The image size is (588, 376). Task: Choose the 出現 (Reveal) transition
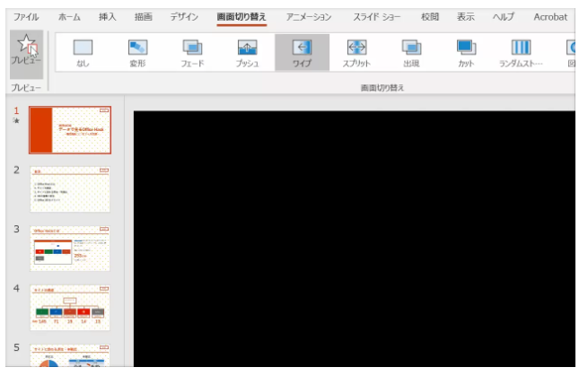[x=411, y=53]
